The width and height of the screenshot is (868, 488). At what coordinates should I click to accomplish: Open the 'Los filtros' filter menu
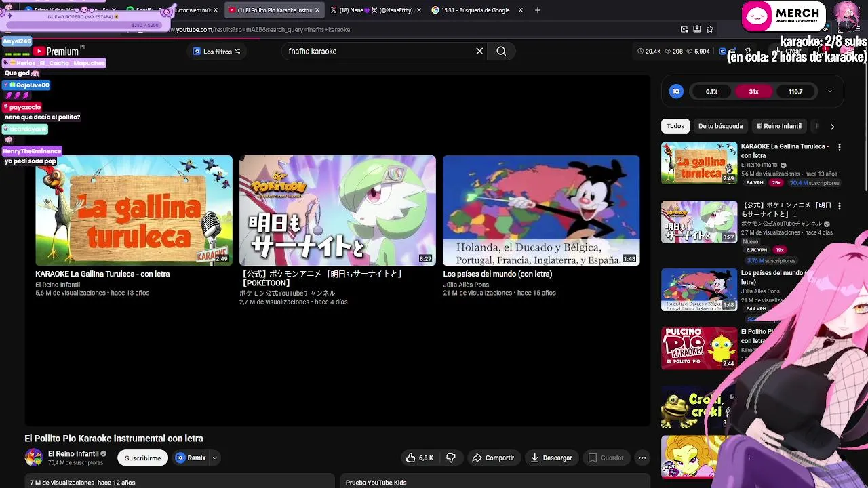coord(217,52)
